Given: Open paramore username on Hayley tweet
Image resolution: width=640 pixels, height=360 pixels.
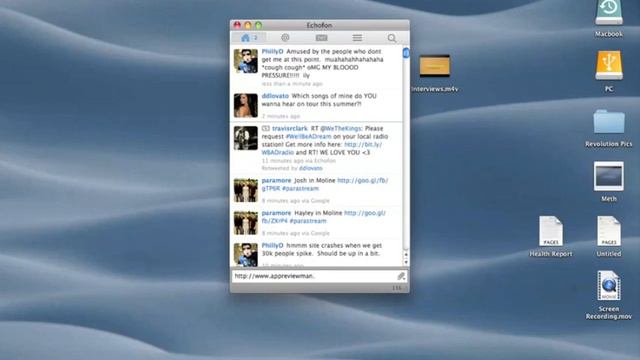Looking at the screenshot, I should pyautogui.click(x=276, y=213).
